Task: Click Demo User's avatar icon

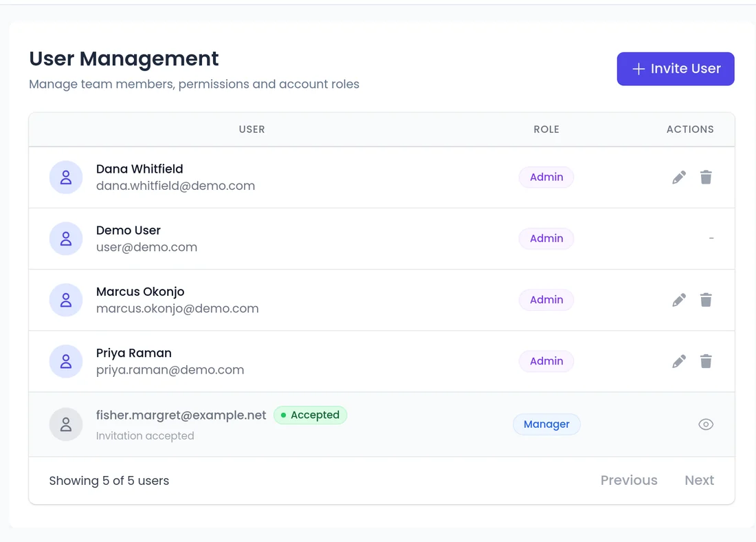Action: (x=66, y=239)
